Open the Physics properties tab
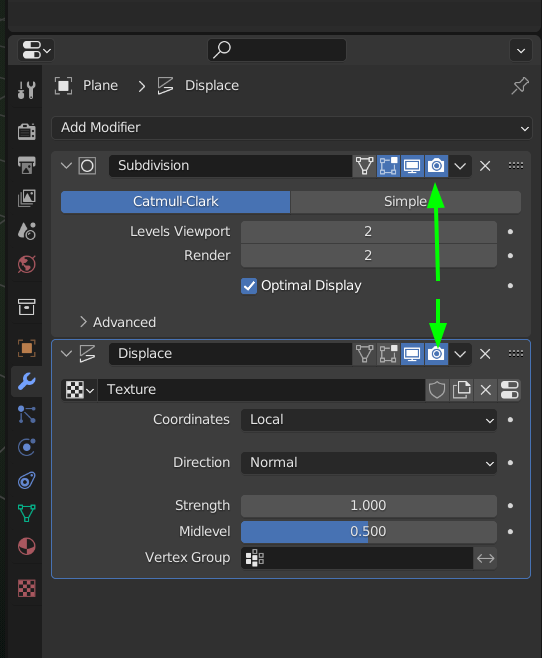This screenshot has height=658, width=542. point(26,447)
